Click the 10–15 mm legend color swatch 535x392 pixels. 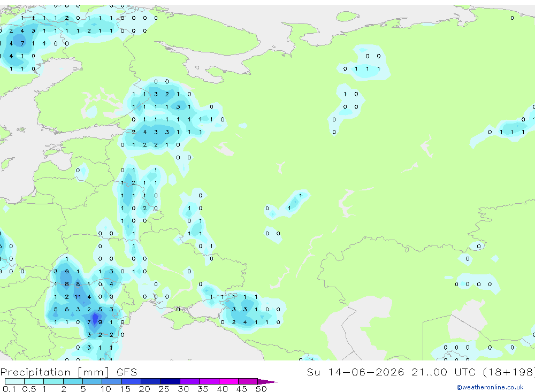click(x=112, y=381)
